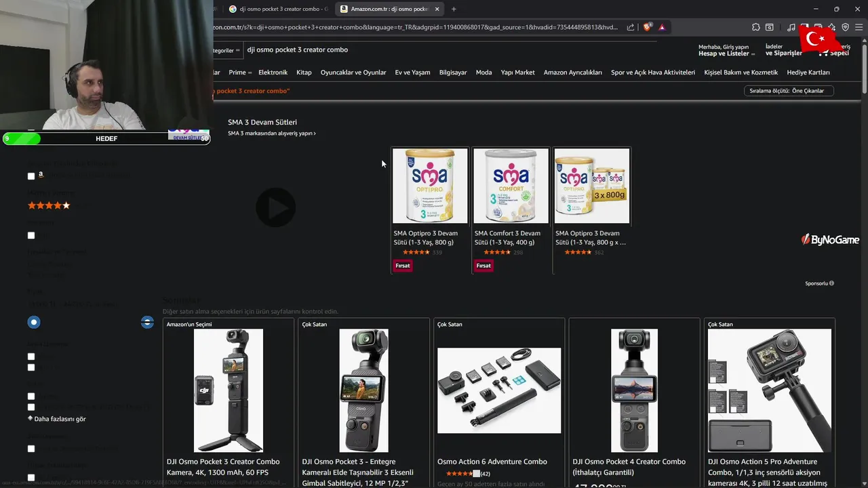
Task: Open the Prime dropdown in nav bar
Action: tap(239, 73)
